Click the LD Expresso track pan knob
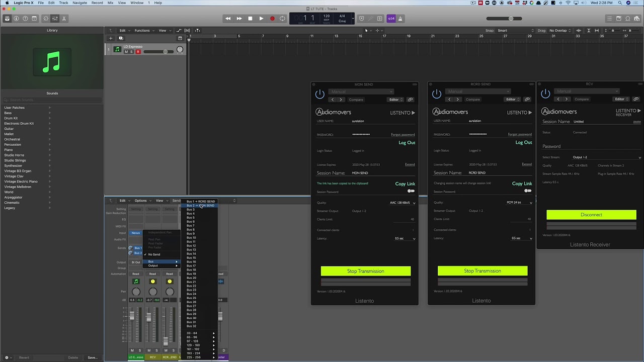This screenshot has width=644, height=362. pyautogui.click(x=180, y=49)
